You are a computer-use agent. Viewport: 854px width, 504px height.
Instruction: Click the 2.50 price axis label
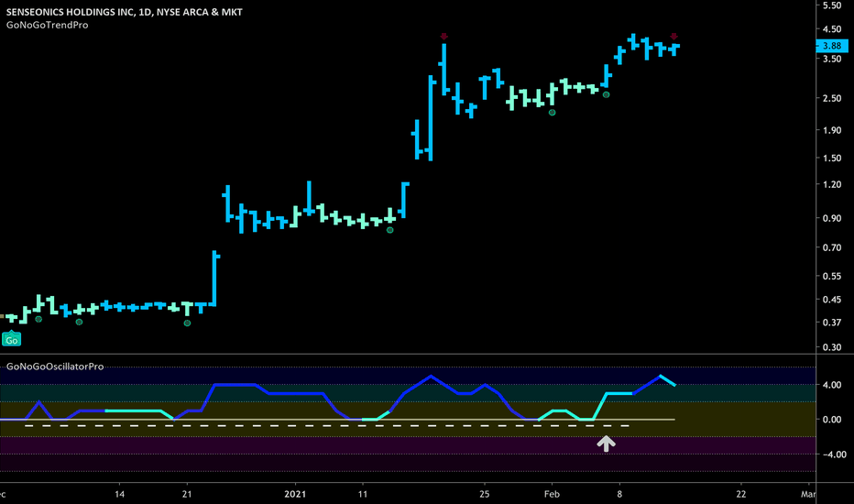[832, 98]
